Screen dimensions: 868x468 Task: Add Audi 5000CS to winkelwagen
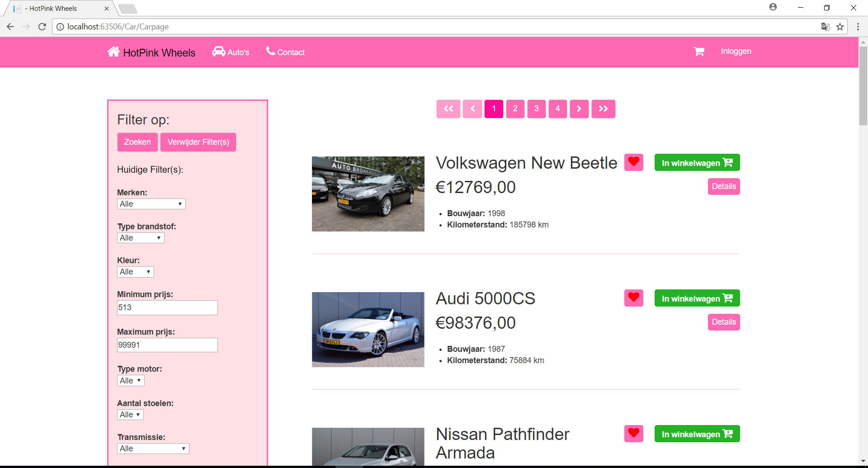pyautogui.click(x=697, y=298)
